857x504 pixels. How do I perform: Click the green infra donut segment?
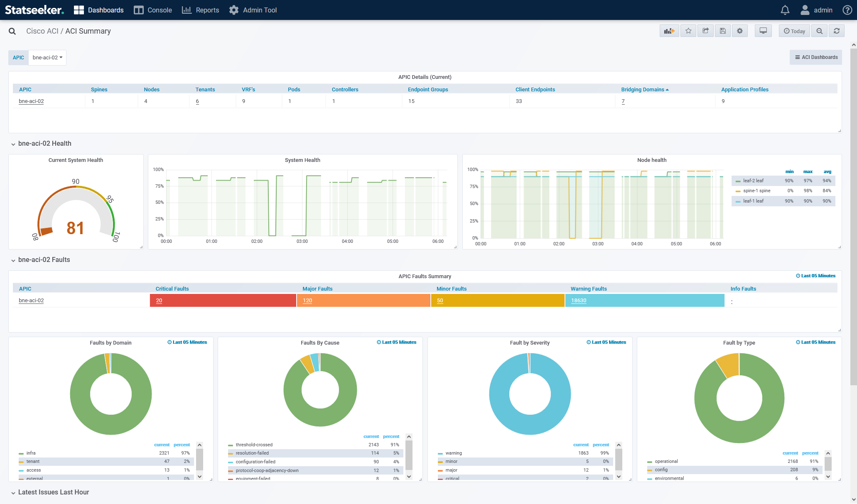click(x=111, y=426)
